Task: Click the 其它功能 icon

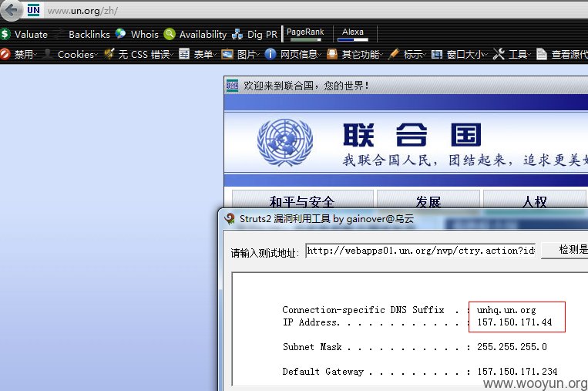Action: 332,54
